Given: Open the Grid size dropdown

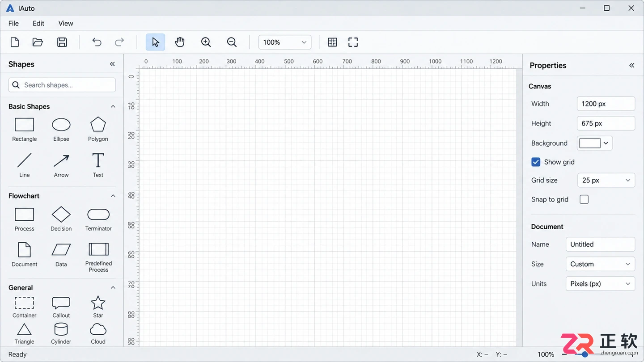Looking at the screenshot, I should tap(606, 180).
